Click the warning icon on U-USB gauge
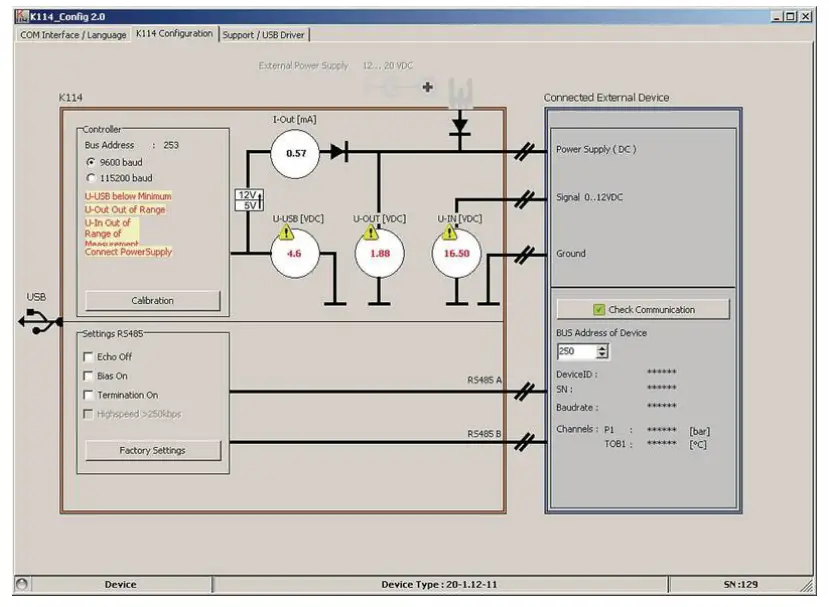Viewport: 829px width, 607px height. point(285,233)
